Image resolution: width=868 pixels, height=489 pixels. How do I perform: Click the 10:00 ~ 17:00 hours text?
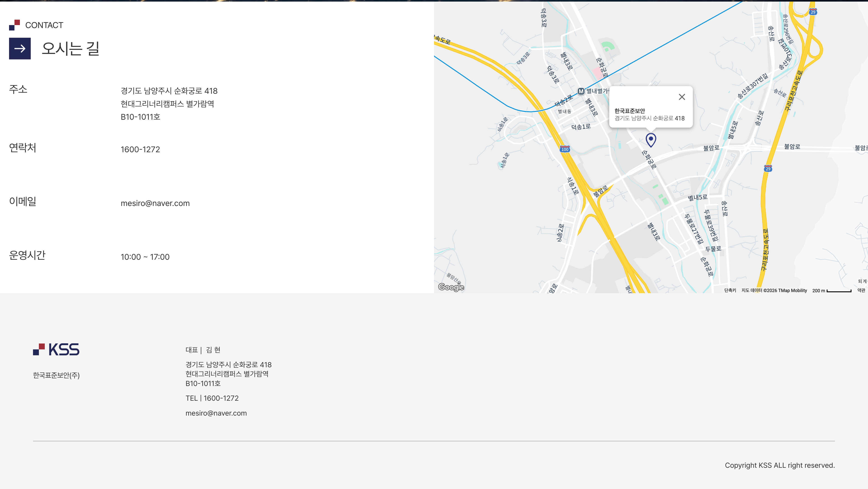coord(145,257)
